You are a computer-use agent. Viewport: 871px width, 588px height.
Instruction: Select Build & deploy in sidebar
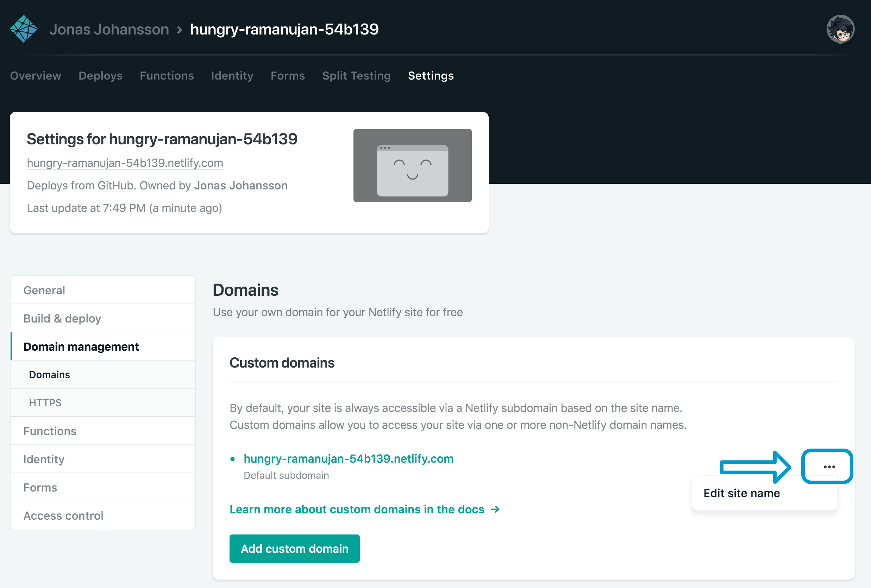(x=103, y=318)
